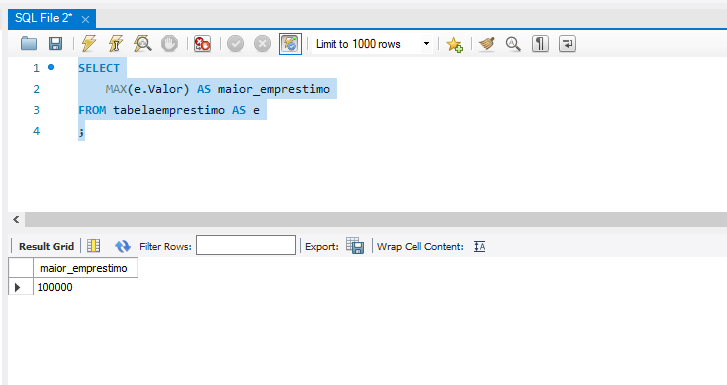Execute the query with lightning bolt icon
The height and width of the screenshot is (385, 727).
click(x=89, y=44)
